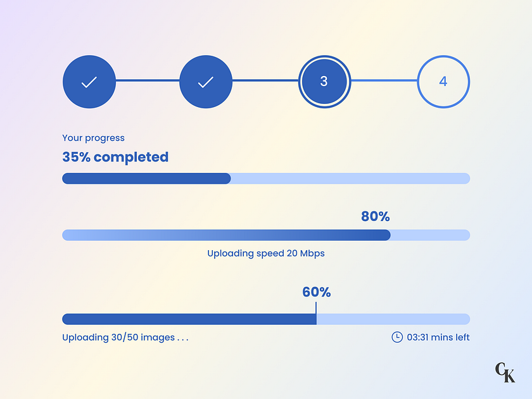Click the 35% completed text
The image size is (532, 399).
[115, 157]
